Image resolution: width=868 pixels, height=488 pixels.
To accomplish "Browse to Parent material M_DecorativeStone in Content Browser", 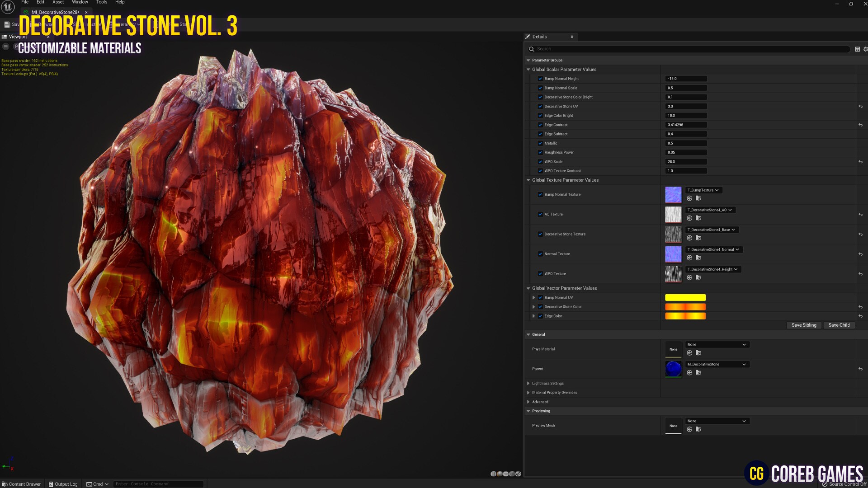I will (698, 373).
